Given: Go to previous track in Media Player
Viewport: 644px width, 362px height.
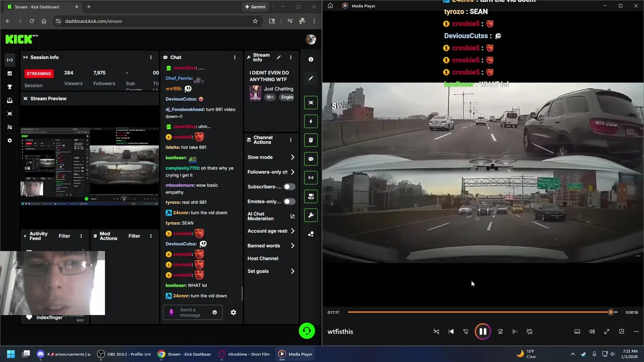Looking at the screenshot, I should coord(451,331).
